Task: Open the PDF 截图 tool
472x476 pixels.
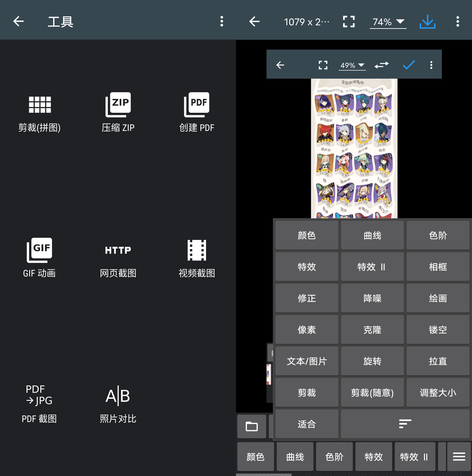Action: pos(39,404)
